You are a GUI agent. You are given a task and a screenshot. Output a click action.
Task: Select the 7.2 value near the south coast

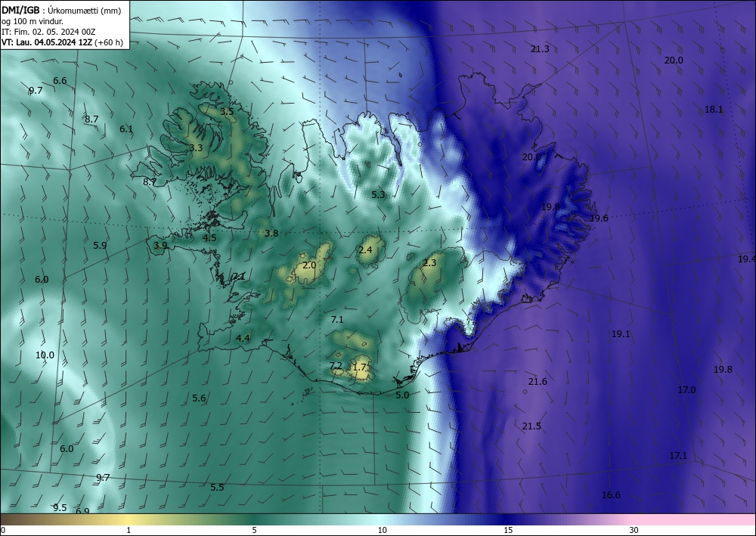coord(336,366)
